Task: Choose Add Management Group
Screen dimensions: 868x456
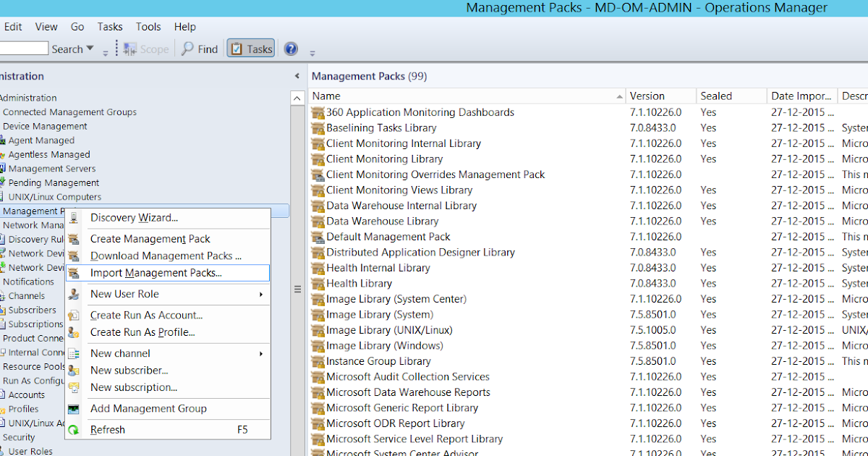Action: (168, 408)
